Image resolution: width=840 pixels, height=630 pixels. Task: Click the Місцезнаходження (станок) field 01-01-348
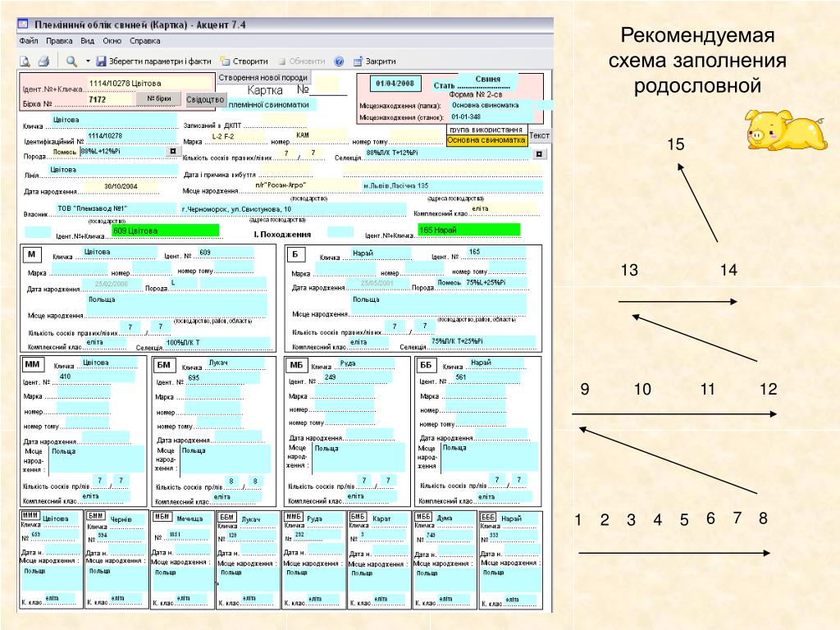coord(492,116)
